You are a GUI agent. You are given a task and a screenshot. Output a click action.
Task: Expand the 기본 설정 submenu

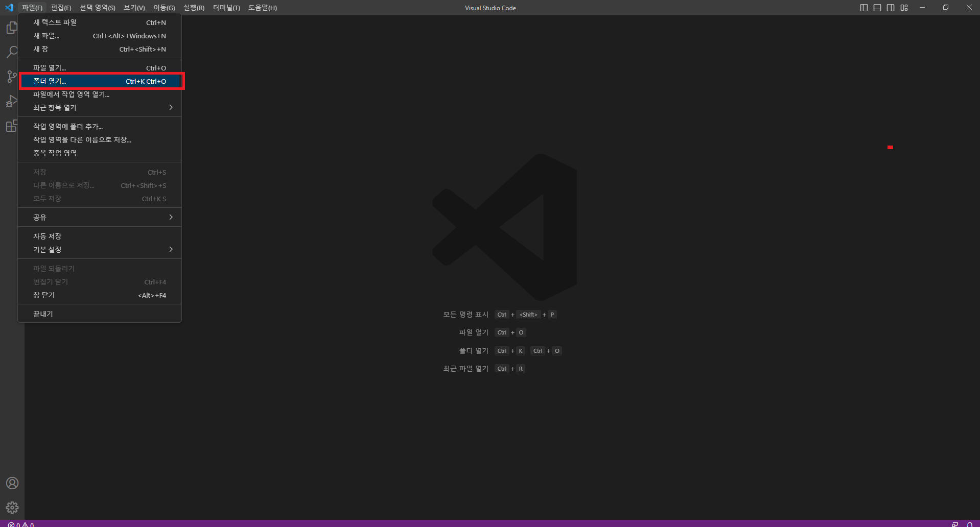(100, 250)
